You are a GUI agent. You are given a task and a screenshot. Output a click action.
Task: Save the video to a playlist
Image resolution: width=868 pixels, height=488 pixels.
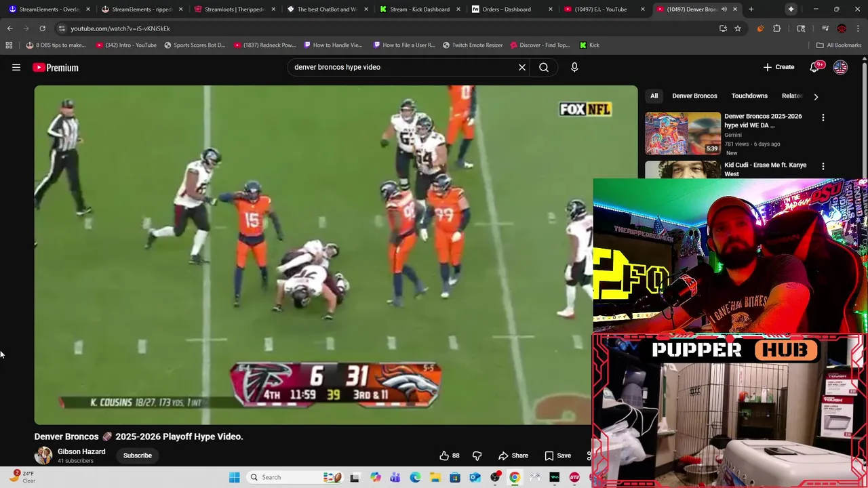point(557,455)
